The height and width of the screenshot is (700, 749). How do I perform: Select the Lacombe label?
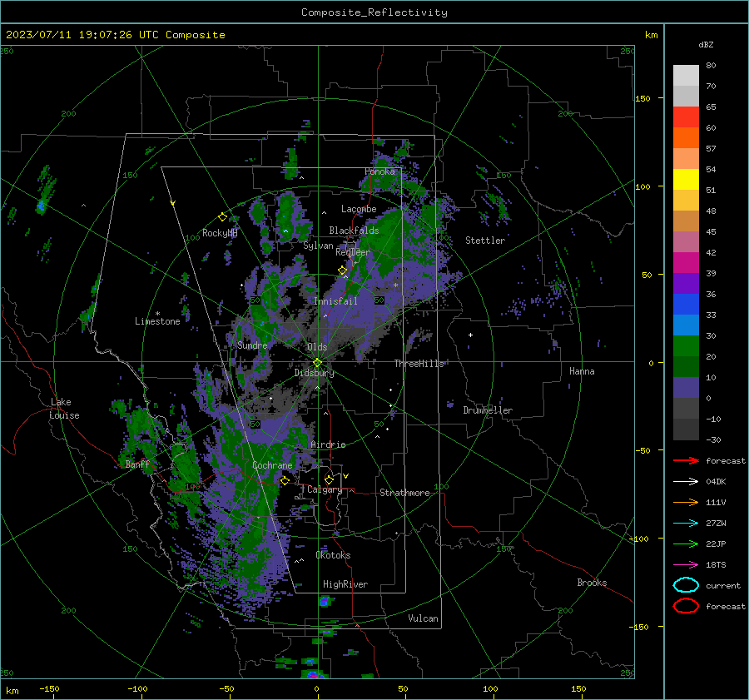coord(359,209)
